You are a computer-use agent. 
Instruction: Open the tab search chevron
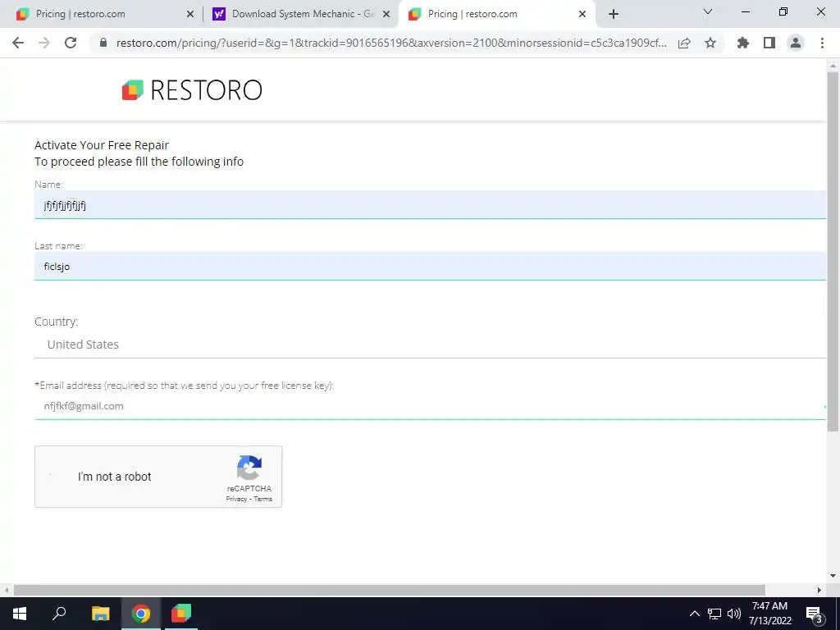(x=708, y=11)
